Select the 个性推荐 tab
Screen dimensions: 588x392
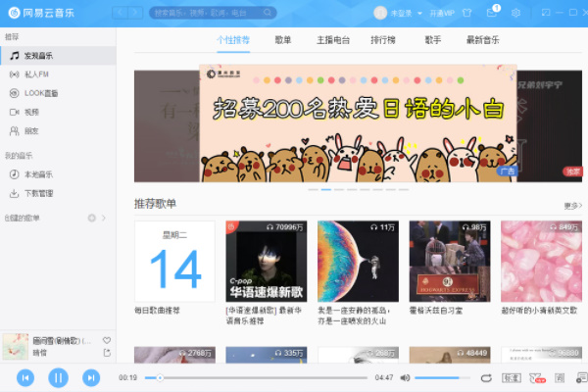coord(233,40)
